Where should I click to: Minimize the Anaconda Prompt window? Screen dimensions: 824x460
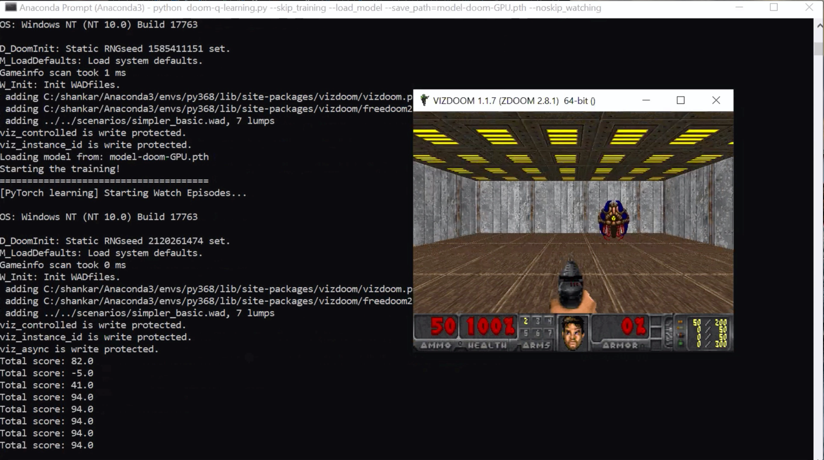tap(739, 7)
